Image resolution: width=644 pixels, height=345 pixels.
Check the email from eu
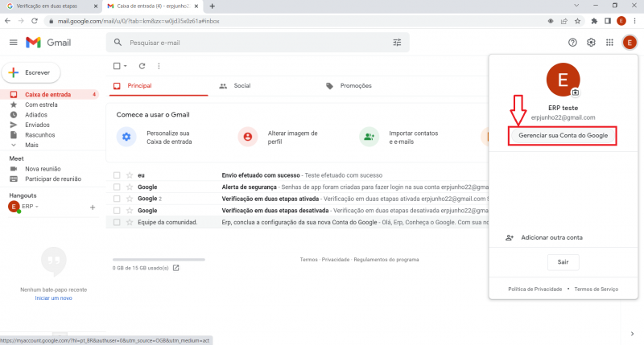[x=117, y=175]
